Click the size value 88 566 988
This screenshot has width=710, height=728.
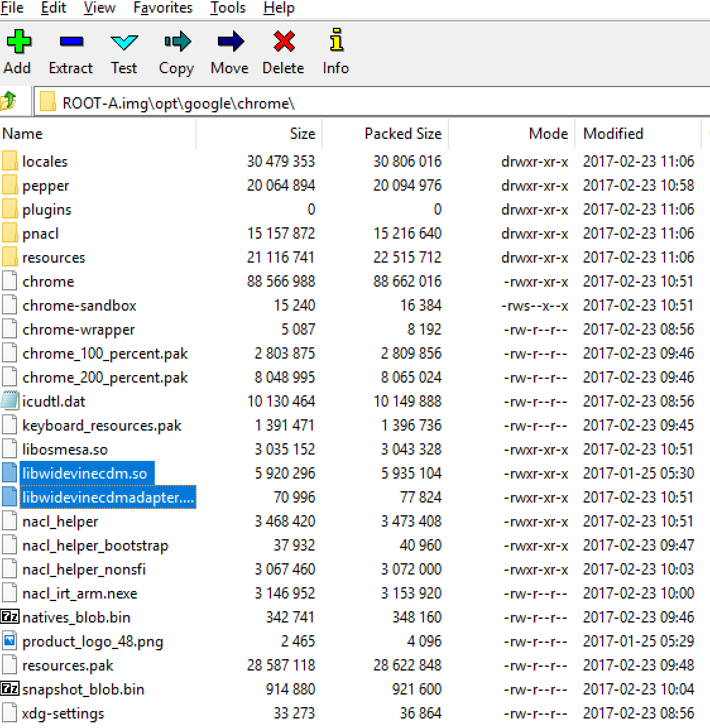pyautogui.click(x=281, y=282)
